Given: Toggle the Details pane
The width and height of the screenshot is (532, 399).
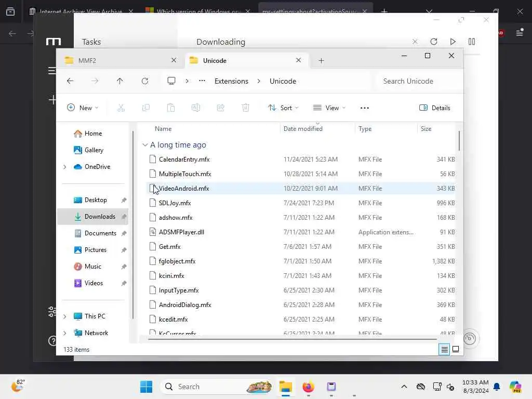Looking at the screenshot, I should (435, 108).
